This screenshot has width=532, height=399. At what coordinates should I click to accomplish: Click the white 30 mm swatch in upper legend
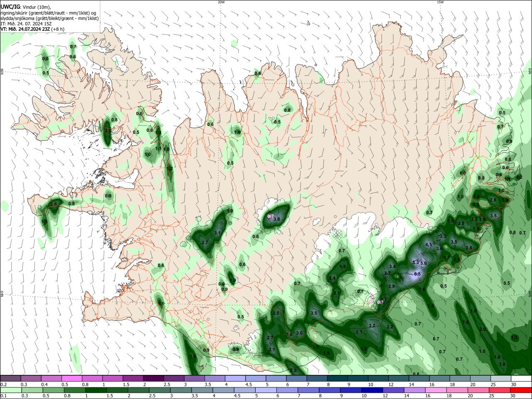[522, 378]
